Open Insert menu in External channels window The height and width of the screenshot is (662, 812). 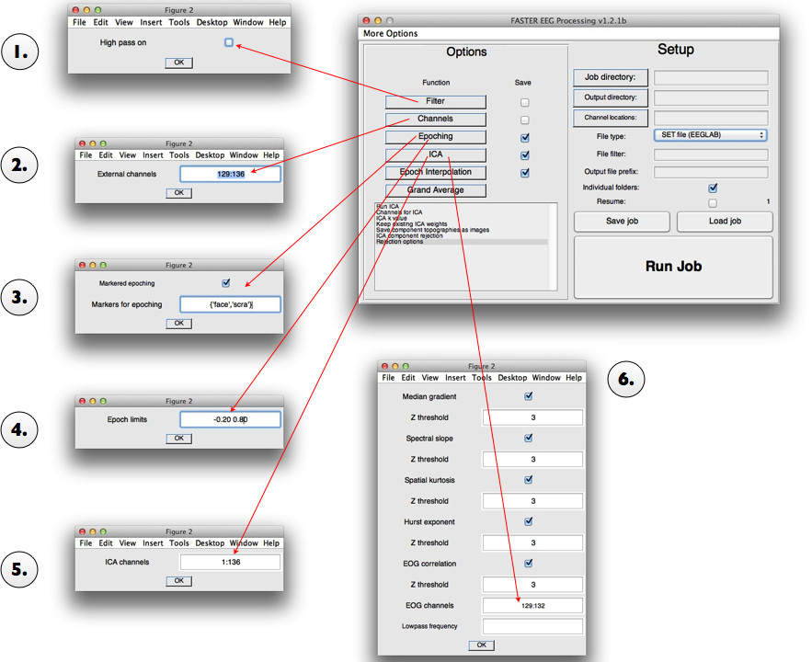153,155
